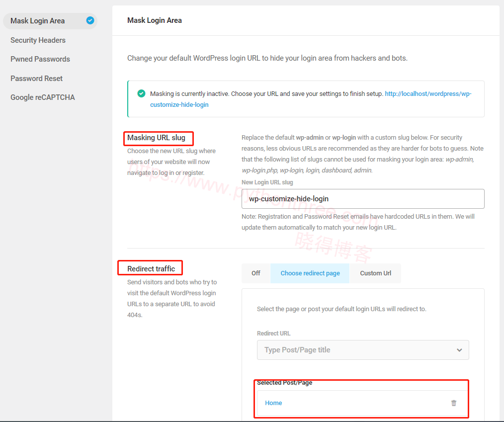Focus the New Login URL slug field
504x422 pixels.
363,199
